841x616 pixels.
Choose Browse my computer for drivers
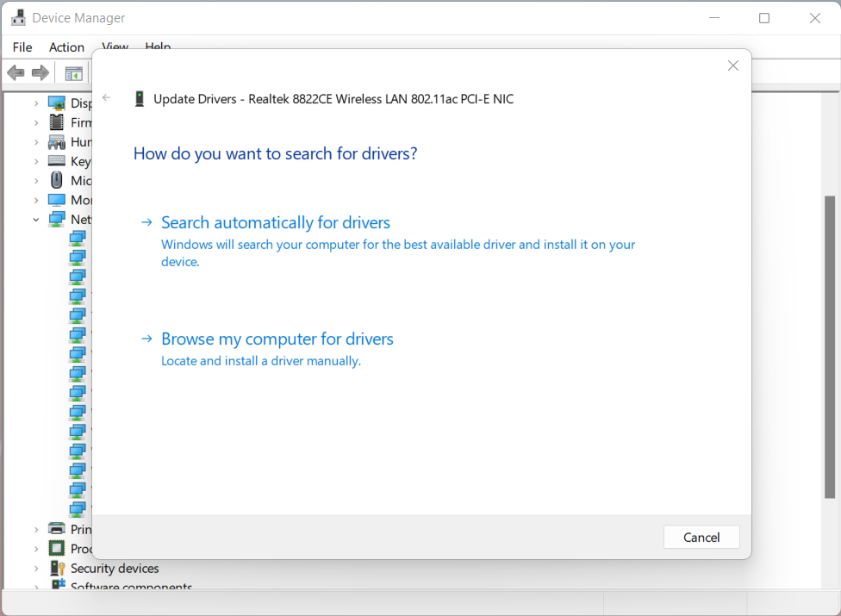(x=277, y=339)
